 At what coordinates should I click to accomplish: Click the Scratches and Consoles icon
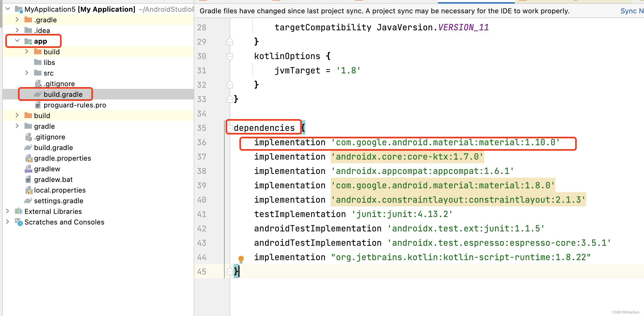tap(19, 222)
